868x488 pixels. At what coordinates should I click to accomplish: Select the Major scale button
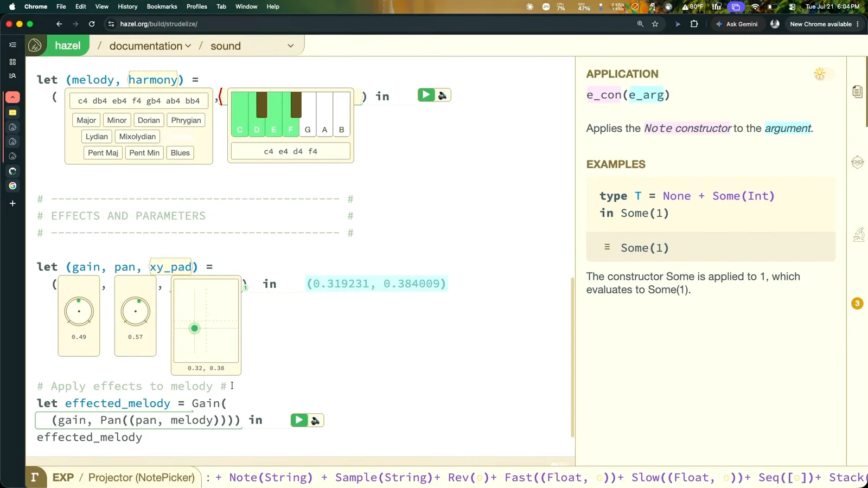click(86, 120)
